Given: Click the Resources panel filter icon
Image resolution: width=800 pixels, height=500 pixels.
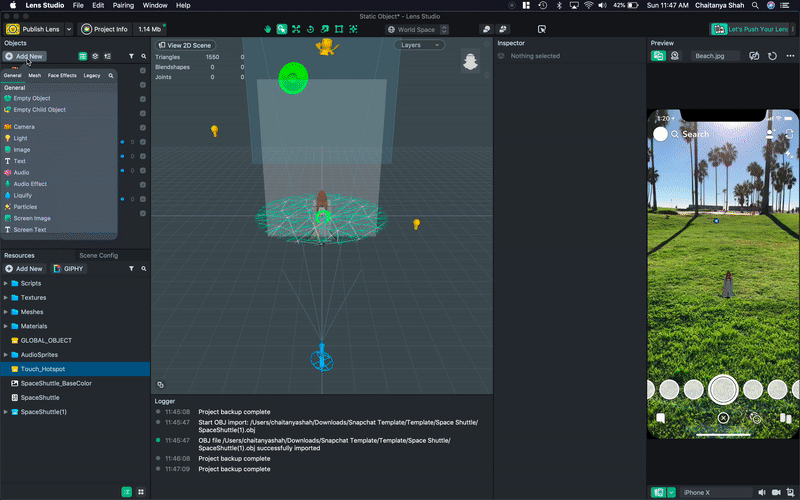Looking at the screenshot, I should [131, 269].
